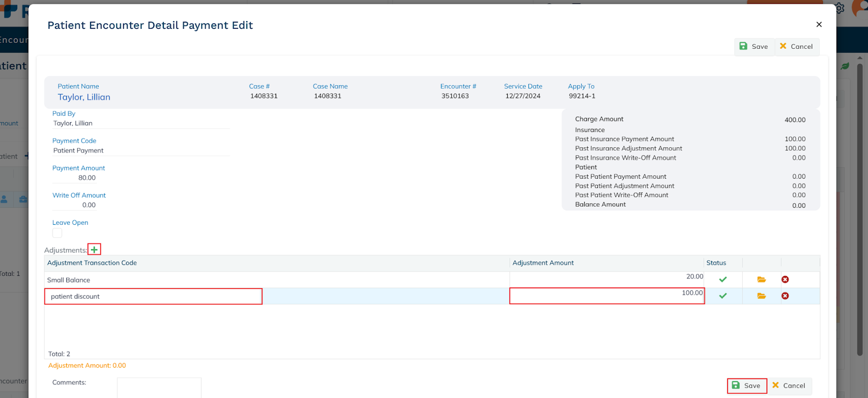Image resolution: width=868 pixels, height=398 pixels.
Task: Open the Paid By field
Action: (141, 123)
